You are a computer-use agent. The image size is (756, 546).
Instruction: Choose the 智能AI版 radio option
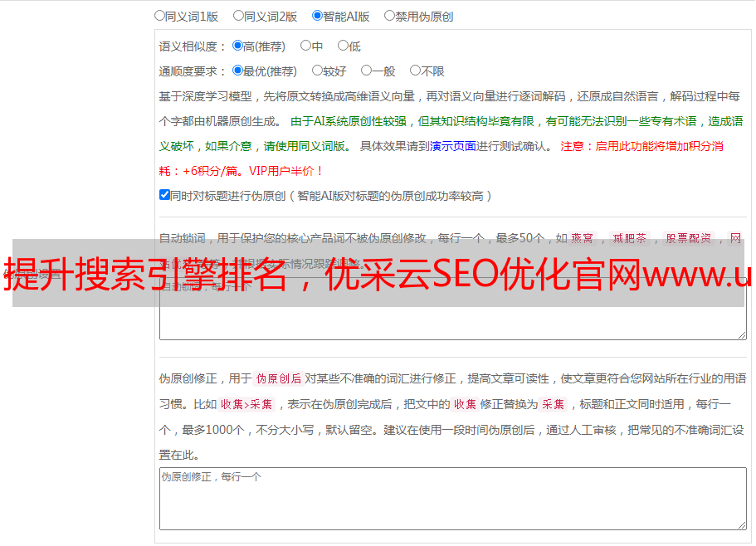[317, 16]
